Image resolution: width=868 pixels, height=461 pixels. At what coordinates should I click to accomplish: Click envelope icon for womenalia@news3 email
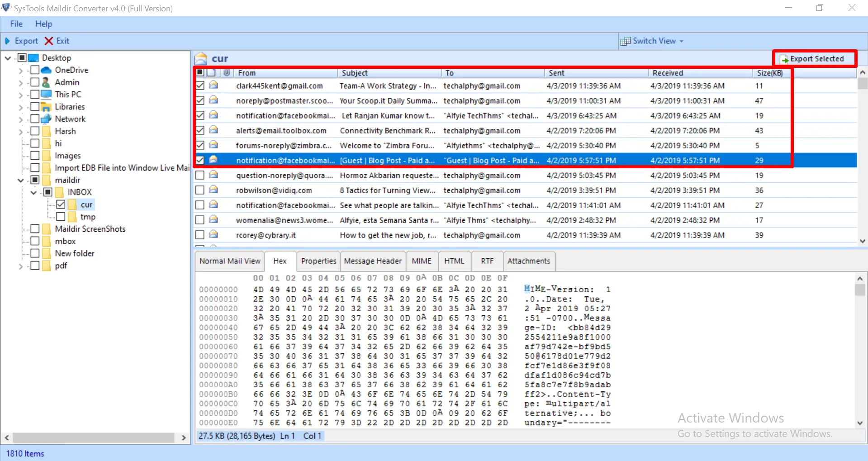click(x=213, y=219)
